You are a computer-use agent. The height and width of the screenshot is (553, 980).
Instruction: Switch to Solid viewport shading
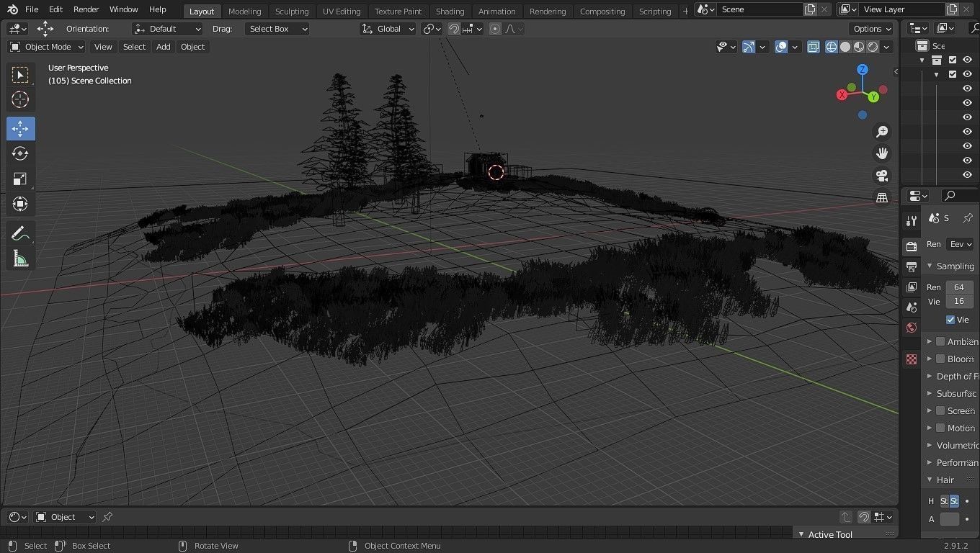click(x=845, y=47)
